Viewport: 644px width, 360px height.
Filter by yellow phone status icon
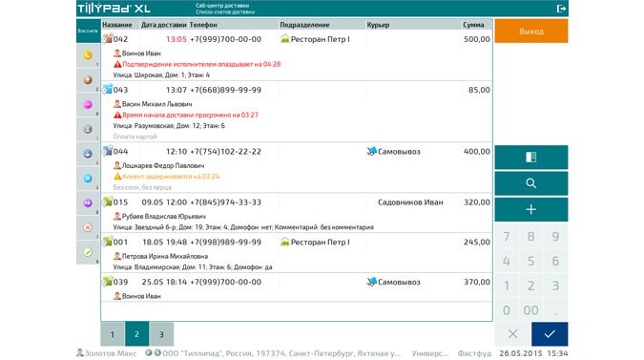click(88, 55)
